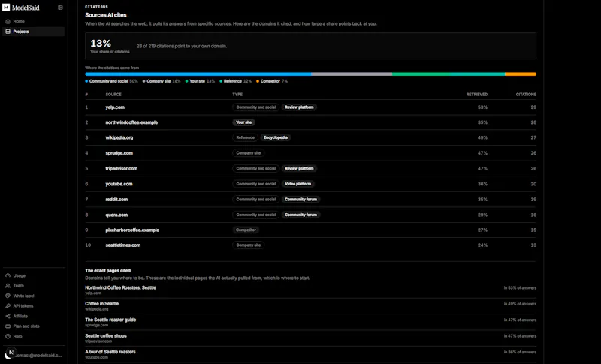Click Community and social legend entry

coord(111,81)
